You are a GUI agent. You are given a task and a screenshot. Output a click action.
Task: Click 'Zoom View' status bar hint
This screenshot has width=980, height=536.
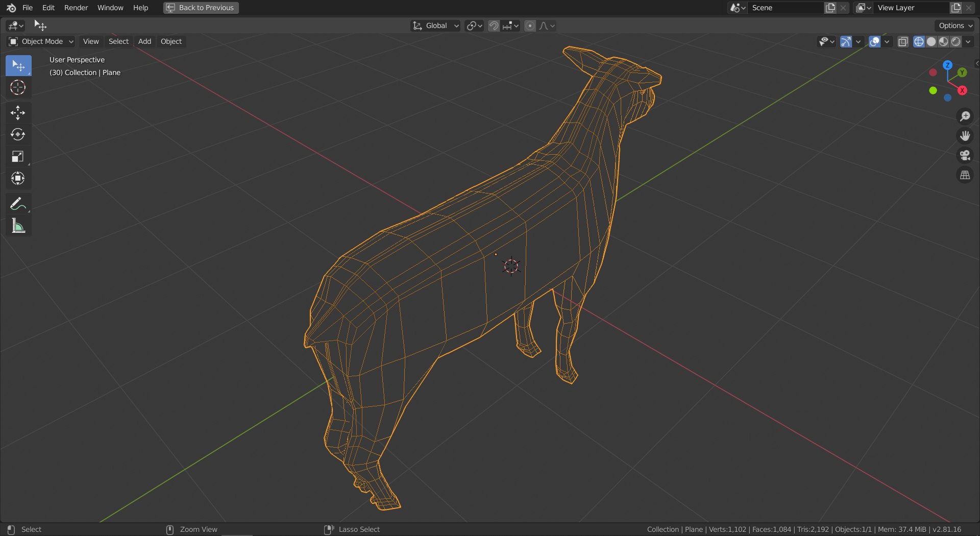pyautogui.click(x=199, y=529)
